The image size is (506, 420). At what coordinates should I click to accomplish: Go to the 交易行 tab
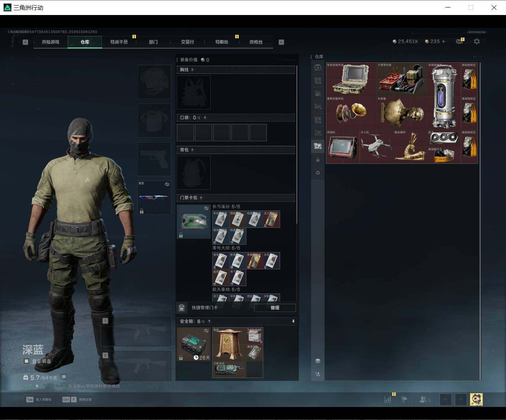coord(187,42)
